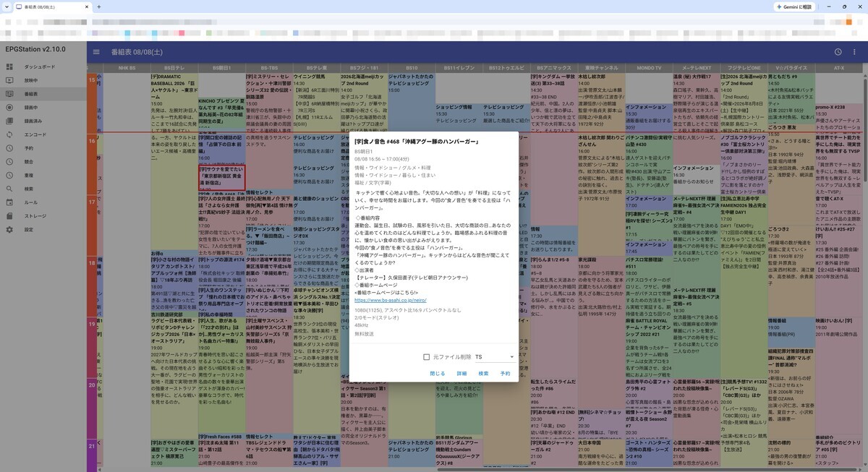Open the 予約 clock sidebar icon
The height and width of the screenshot is (472, 868).
(x=9, y=148)
